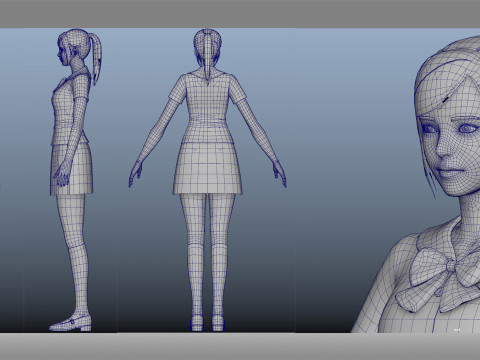Click the skirt of the back-view model

tap(207, 168)
